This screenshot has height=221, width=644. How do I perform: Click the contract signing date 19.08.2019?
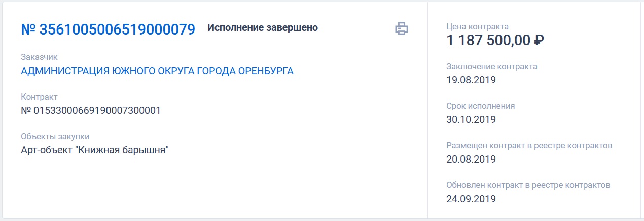(471, 80)
